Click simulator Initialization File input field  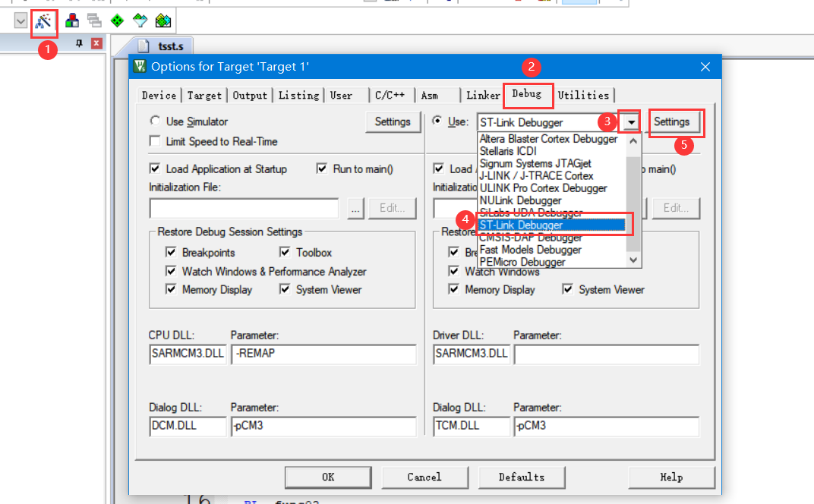[x=244, y=209]
